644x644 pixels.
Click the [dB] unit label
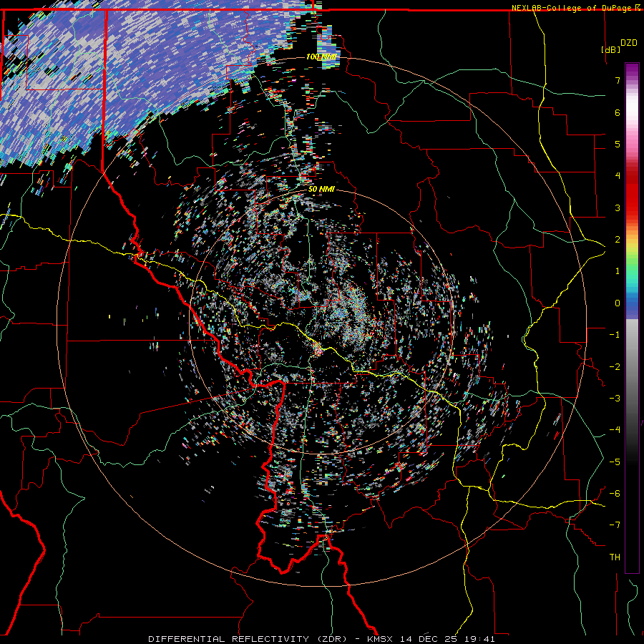click(610, 49)
